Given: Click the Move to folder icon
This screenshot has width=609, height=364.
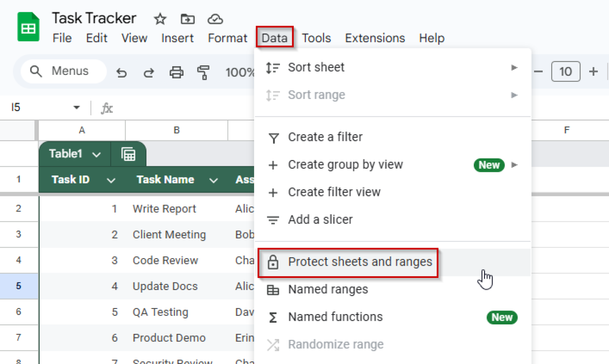Looking at the screenshot, I should click(x=187, y=19).
